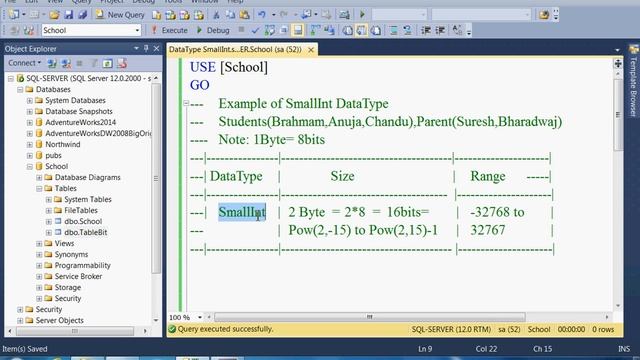Open the Object Explorer window position dropdown arrow

coord(136,49)
